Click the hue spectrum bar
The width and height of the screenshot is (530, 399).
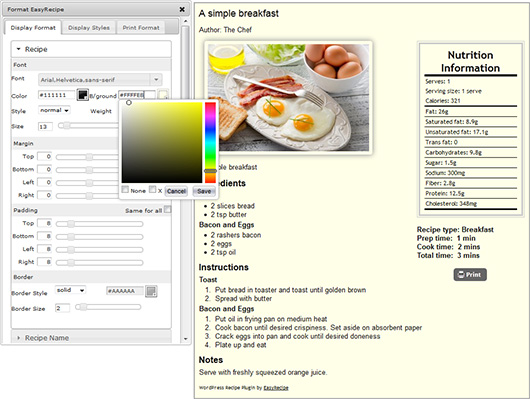pyautogui.click(x=210, y=143)
